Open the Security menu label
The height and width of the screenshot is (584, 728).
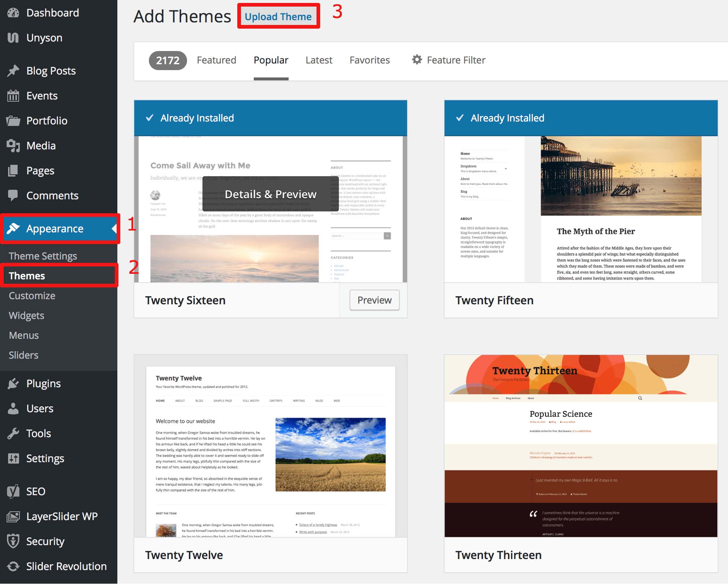click(45, 541)
